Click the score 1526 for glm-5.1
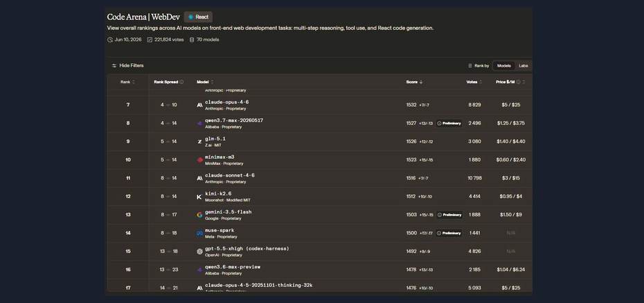The width and height of the screenshot is (644, 303). pyautogui.click(x=411, y=141)
